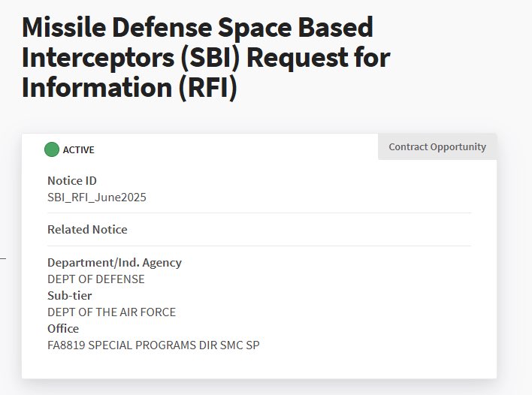This screenshot has width=532, height=395.
Task: Click the SBI_RFI_June2025 notice ID value
Action: tap(96, 197)
